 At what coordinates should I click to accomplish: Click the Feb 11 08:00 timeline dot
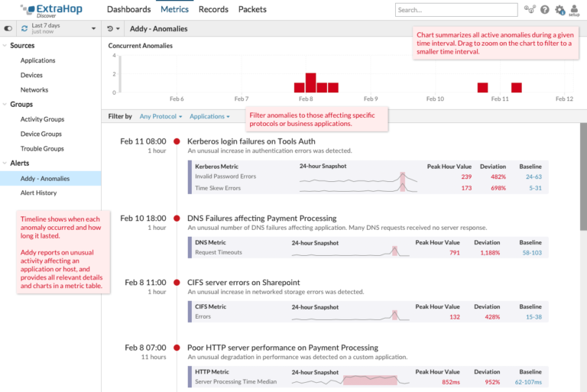coord(177,141)
